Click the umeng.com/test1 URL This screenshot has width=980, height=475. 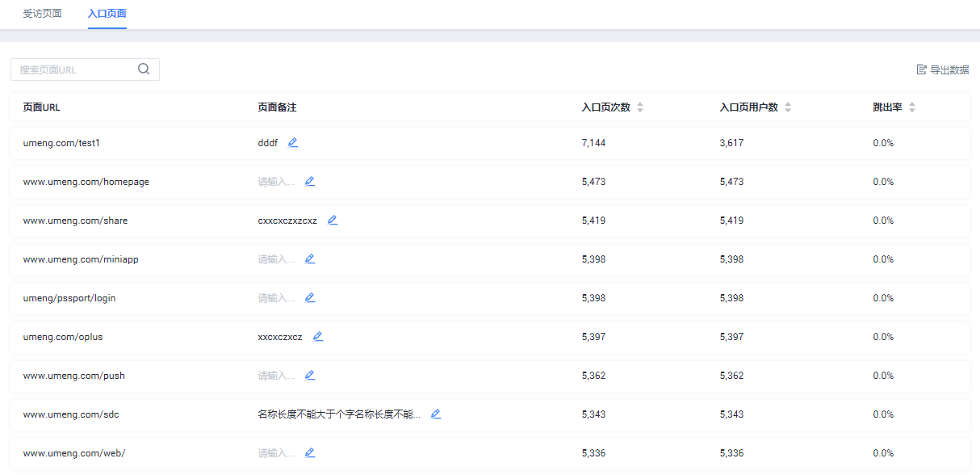(x=61, y=143)
